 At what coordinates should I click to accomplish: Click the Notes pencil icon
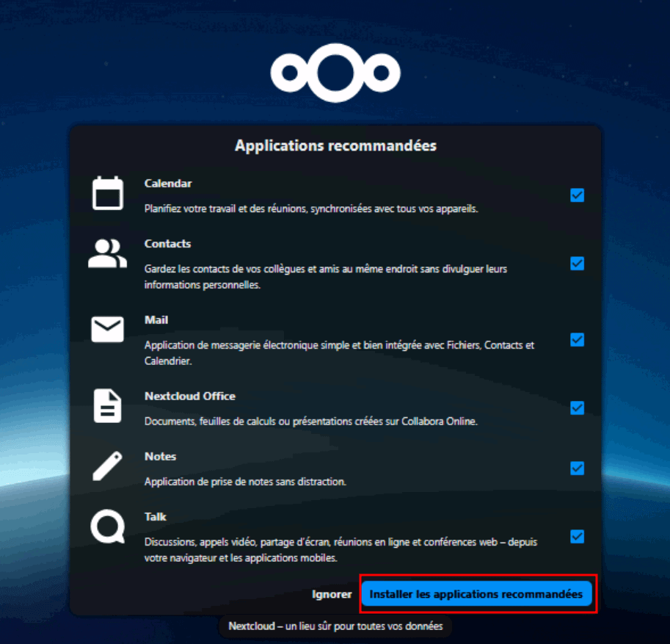coord(107,466)
